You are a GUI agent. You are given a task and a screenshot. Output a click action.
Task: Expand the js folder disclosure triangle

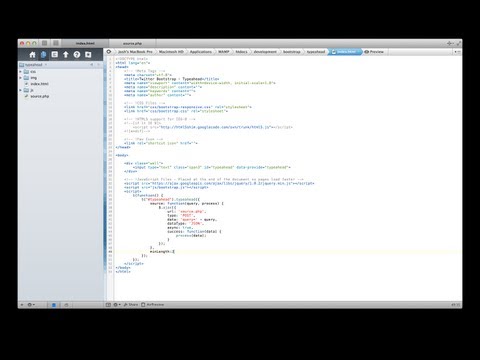21,90
